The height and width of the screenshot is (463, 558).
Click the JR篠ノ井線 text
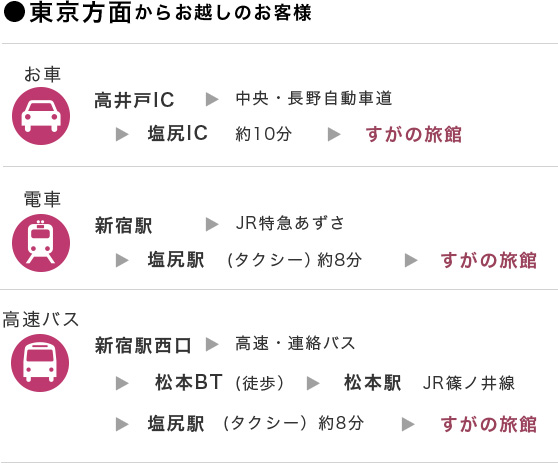(469, 383)
